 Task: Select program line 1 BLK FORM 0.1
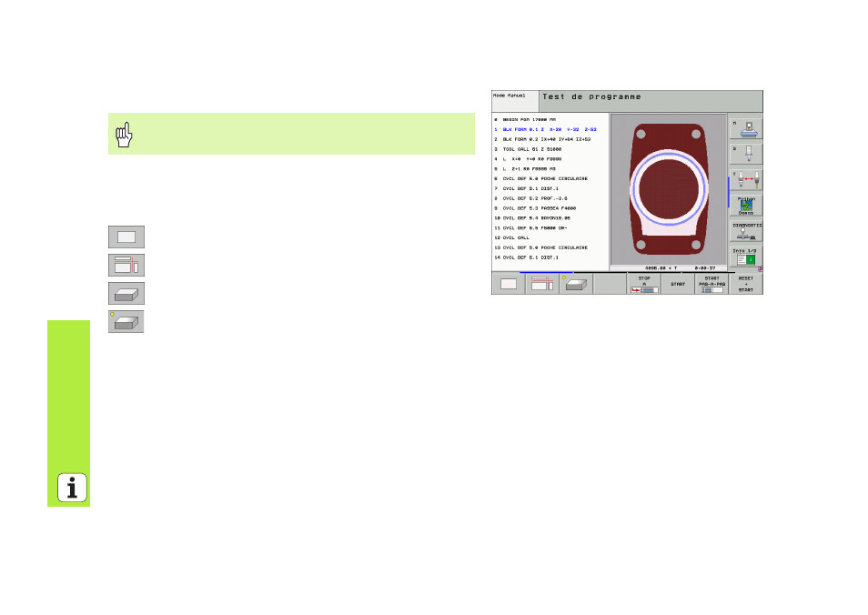point(545,129)
